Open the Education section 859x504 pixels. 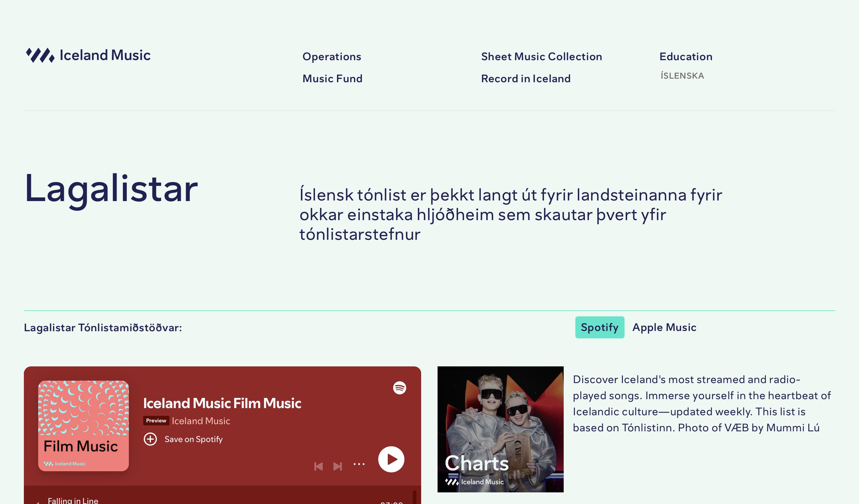pyautogui.click(x=686, y=57)
